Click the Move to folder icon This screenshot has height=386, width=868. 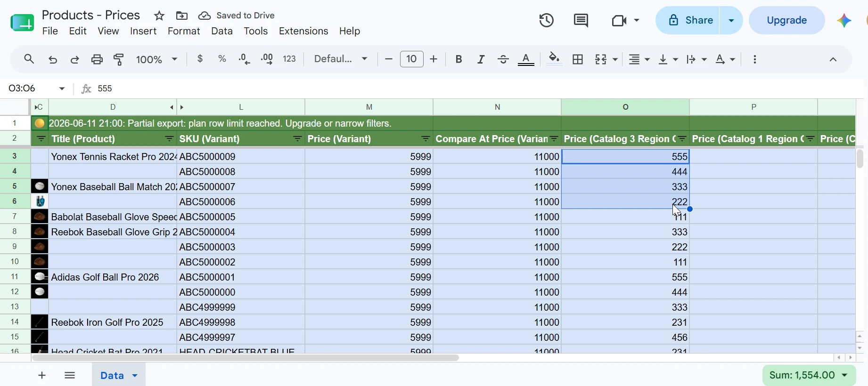coord(182,16)
